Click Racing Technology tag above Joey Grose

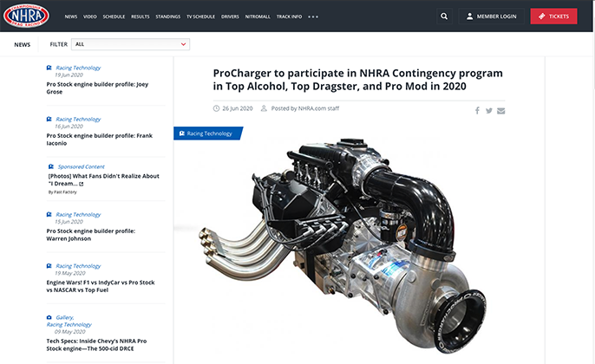[x=78, y=68]
